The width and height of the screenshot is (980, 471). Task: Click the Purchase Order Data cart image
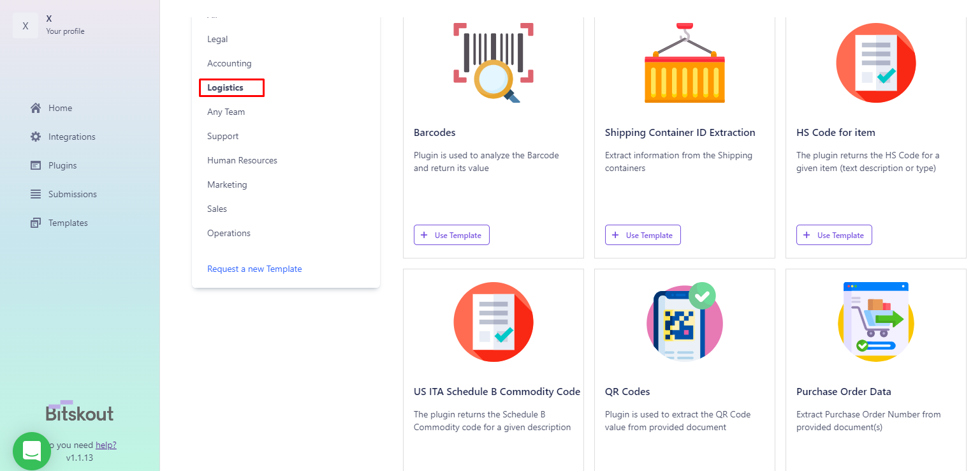click(876, 322)
